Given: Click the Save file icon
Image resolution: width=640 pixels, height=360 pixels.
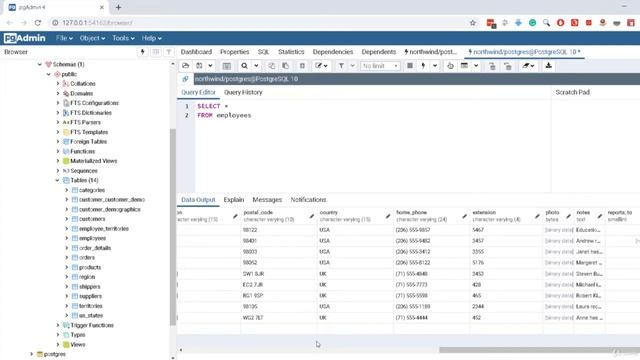Looking at the screenshot, I should (x=199, y=66).
